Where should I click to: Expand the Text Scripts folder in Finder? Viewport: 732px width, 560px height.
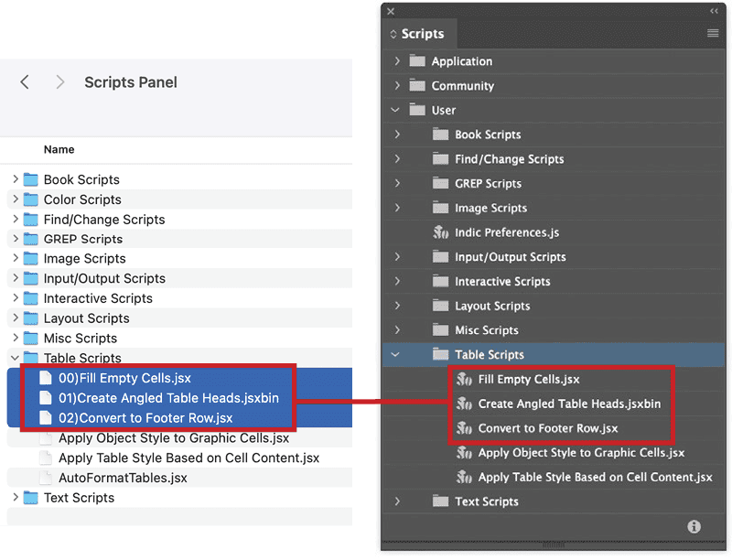click(16, 498)
